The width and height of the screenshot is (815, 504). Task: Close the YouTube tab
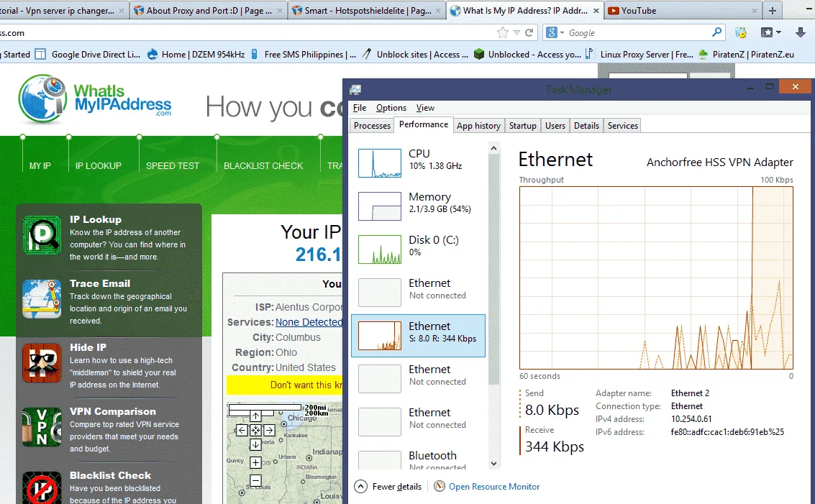pyautogui.click(x=755, y=10)
